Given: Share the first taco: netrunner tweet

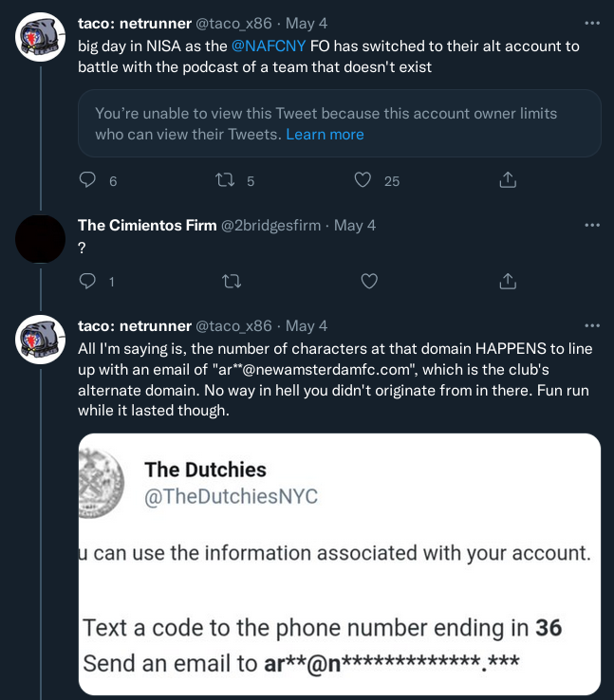Looking at the screenshot, I should pos(508,179).
